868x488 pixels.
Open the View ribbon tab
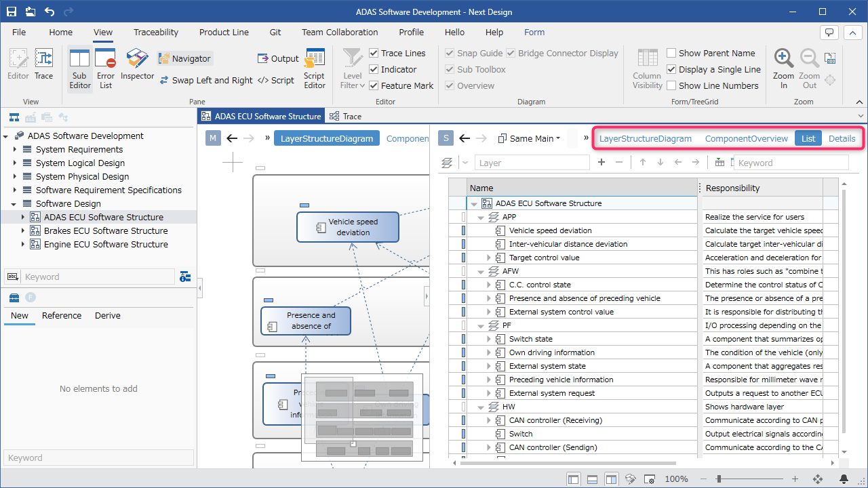click(x=103, y=32)
